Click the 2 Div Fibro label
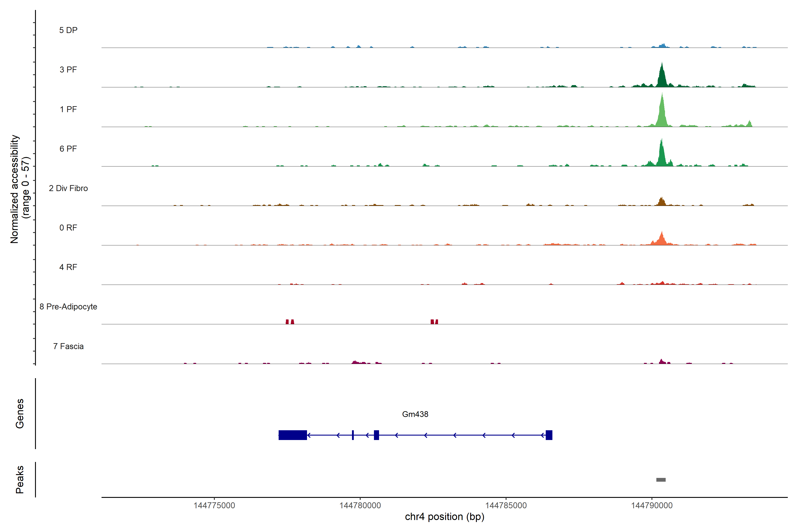The image size is (798, 532). [68, 188]
